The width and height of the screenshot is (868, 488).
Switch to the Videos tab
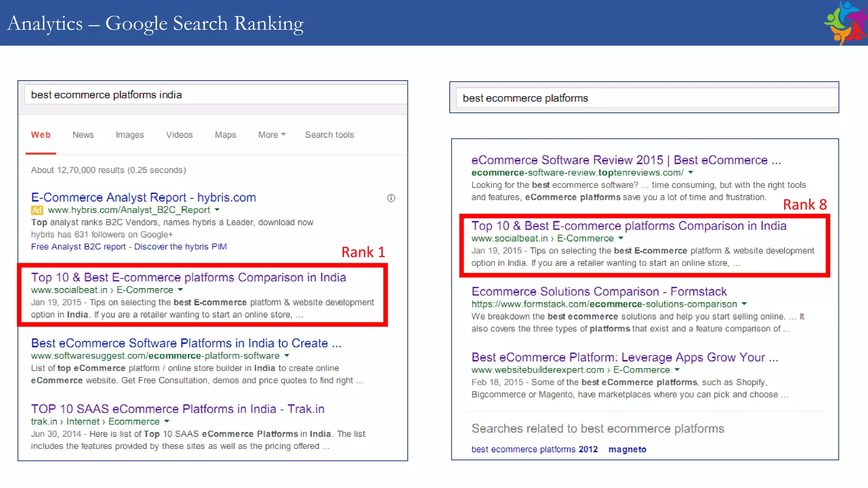pyautogui.click(x=179, y=135)
